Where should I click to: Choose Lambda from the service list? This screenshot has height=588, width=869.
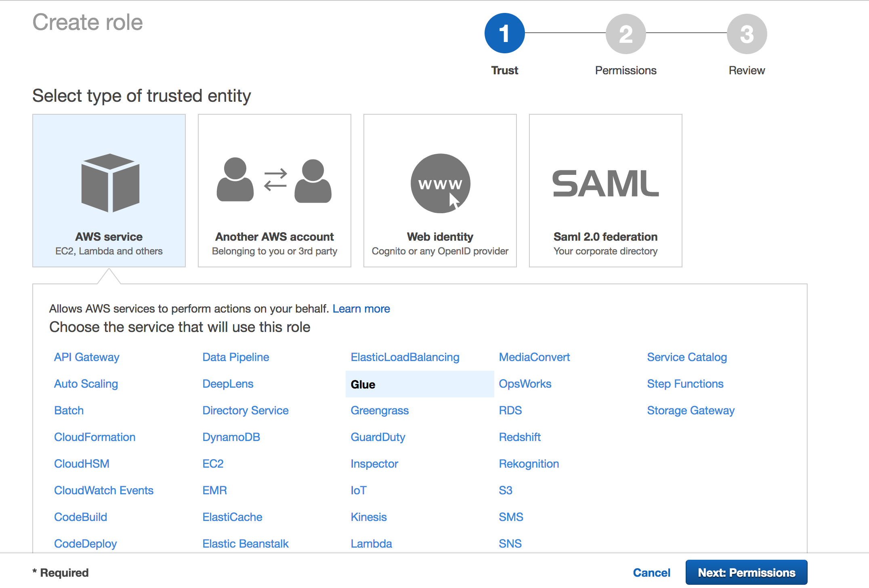[371, 544]
